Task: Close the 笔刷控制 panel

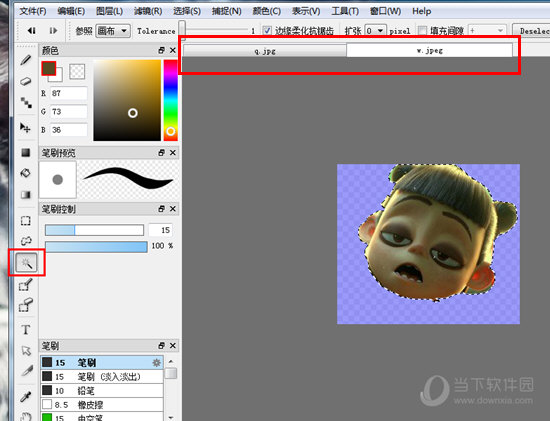Action: [x=173, y=209]
